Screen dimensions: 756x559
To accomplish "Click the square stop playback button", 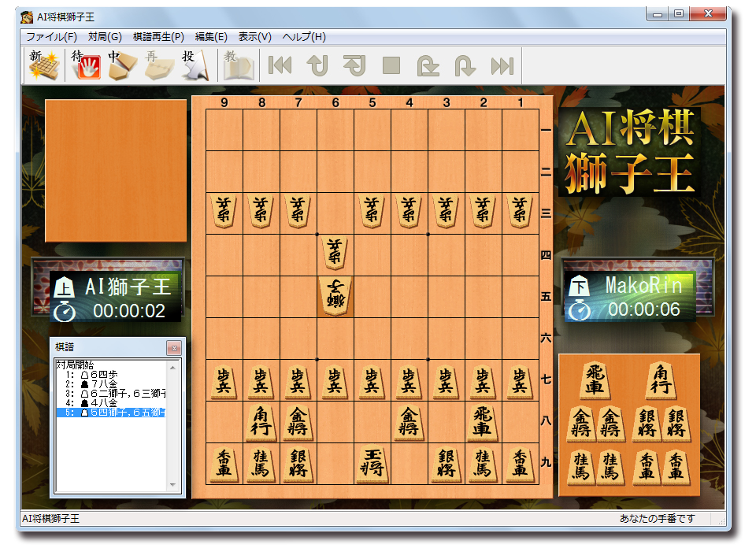I will tap(391, 65).
